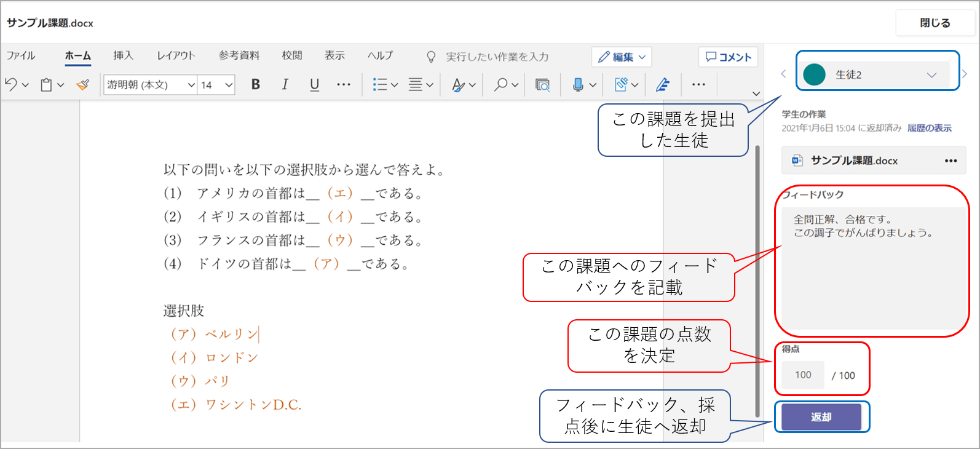This screenshot has height=449, width=980.
Task: Click the Undo icon
Action: coord(11,85)
